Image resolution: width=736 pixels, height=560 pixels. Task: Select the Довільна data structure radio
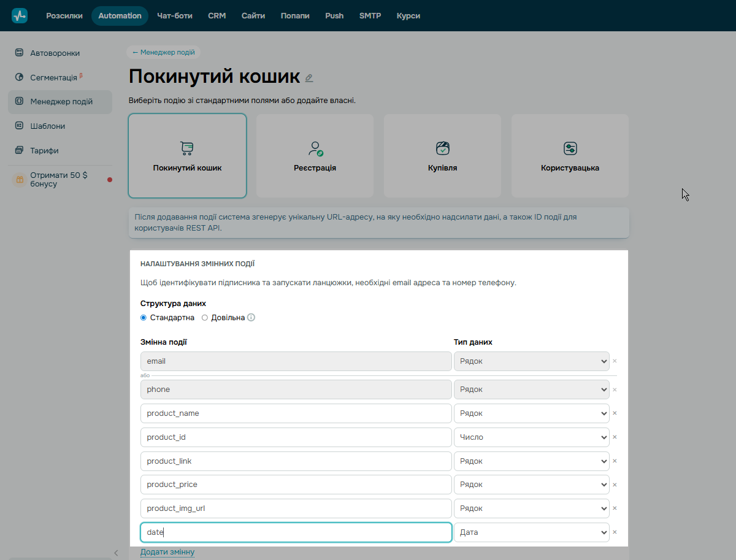[x=205, y=318]
